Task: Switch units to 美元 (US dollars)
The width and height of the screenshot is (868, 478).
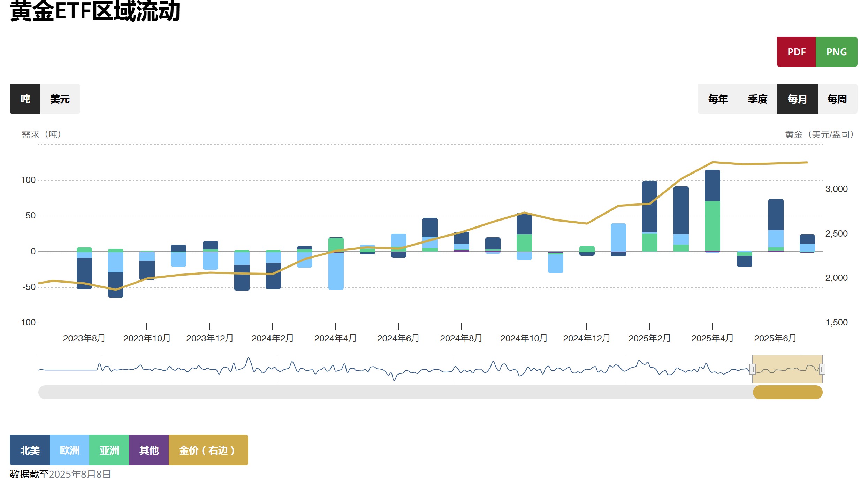Action: pos(60,99)
